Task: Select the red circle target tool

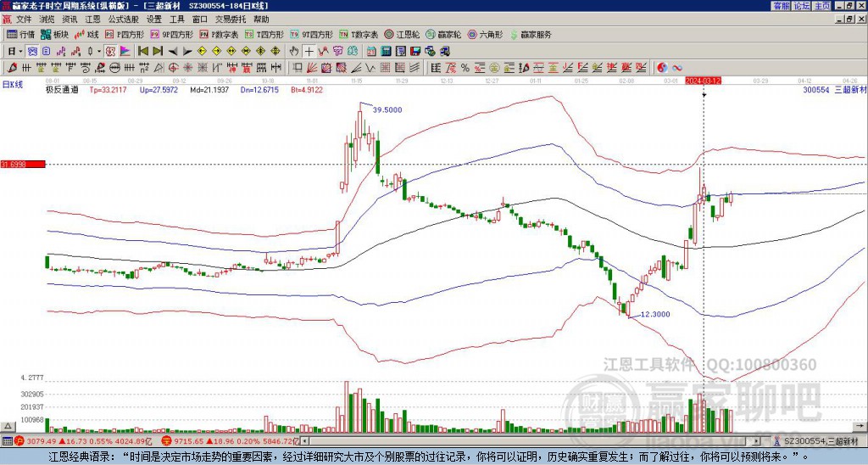Action: 173,68
